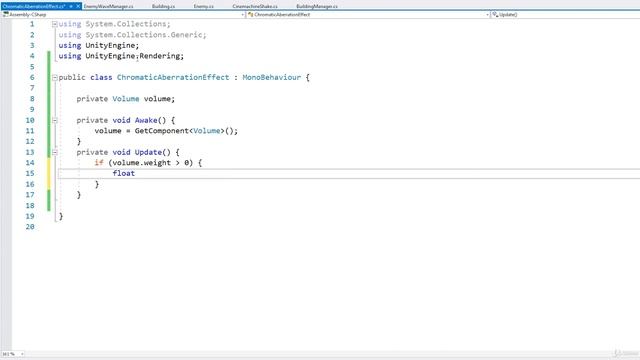This screenshot has width=640, height=360.
Task: Click the 'float' keyword on line 15
Action: point(124,173)
